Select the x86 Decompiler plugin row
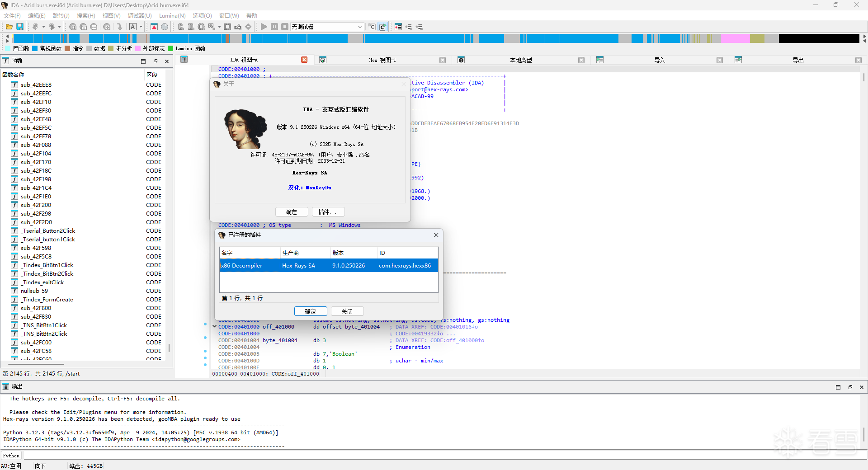 [329, 265]
